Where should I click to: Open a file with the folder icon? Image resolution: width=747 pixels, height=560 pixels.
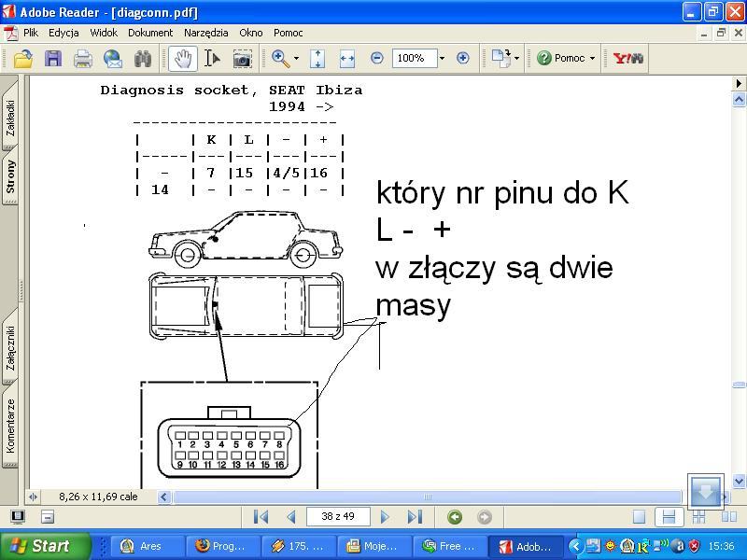tap(22, 59)
